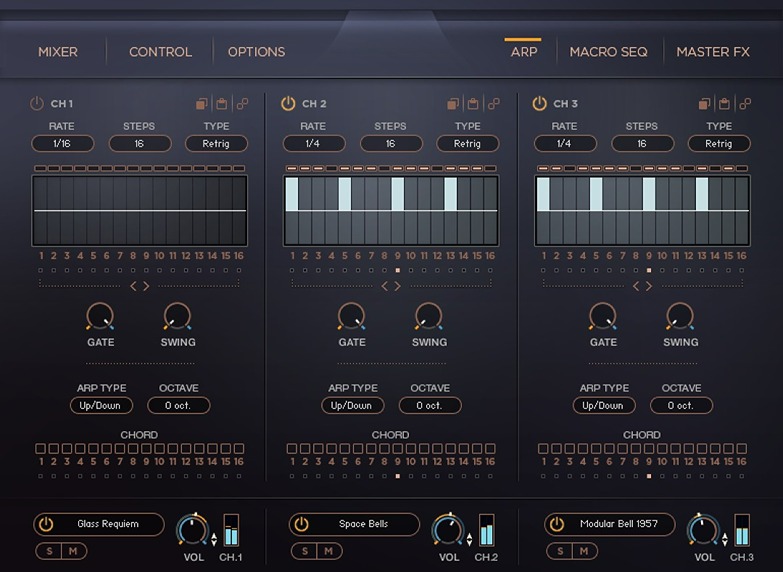Shift CH 2 sequence left with arrow
This screenshot has height=572, width=783.
point(385,286)
